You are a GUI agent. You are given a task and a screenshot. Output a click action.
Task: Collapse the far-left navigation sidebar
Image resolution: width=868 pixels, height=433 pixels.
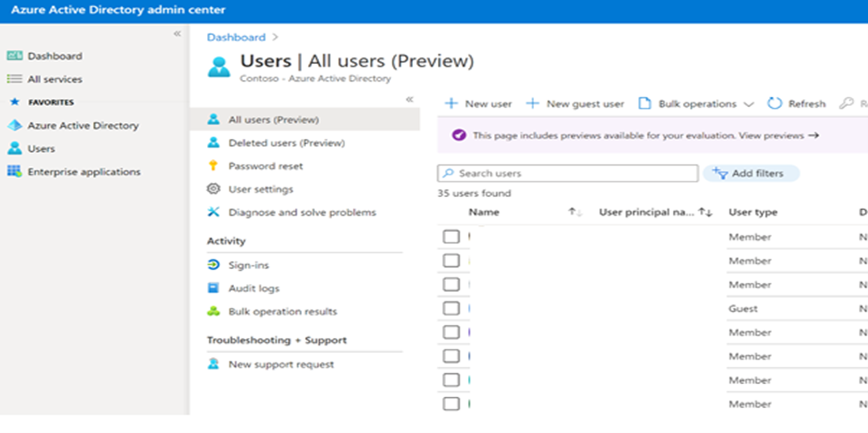point(177,34)
